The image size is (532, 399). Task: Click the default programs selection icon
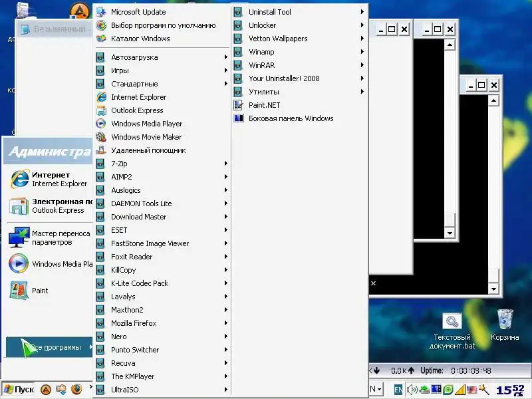pos(101,25)
